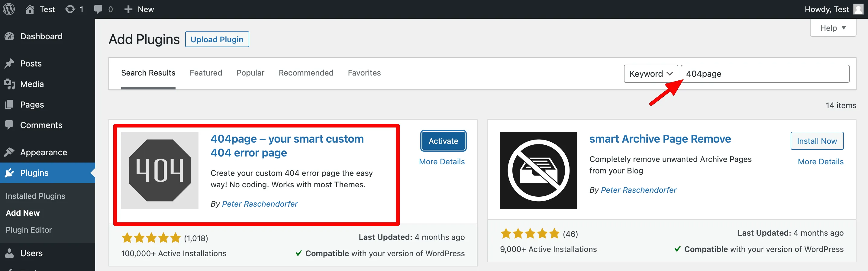Click the home icon beside Test
868x271 pixels.
[30, 9]
